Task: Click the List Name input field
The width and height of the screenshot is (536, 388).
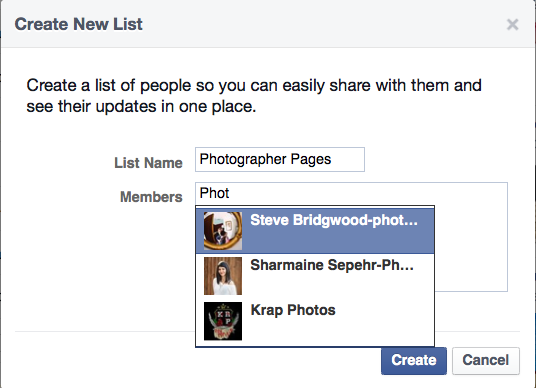Action: [280, 159]
